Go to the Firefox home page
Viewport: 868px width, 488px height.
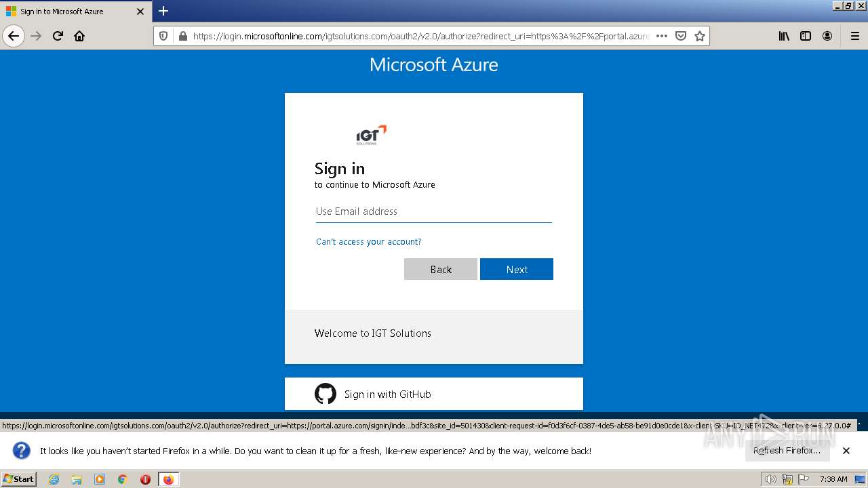click(79, 36)
